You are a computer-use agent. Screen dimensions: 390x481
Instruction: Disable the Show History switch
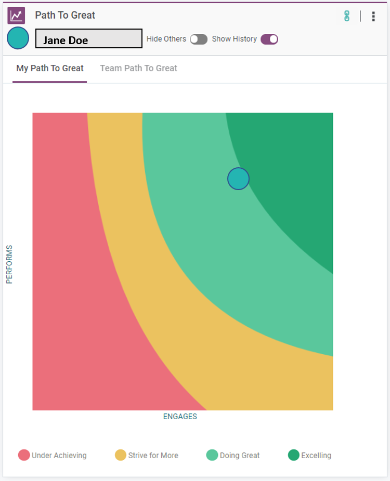click(x=269, y=39)
